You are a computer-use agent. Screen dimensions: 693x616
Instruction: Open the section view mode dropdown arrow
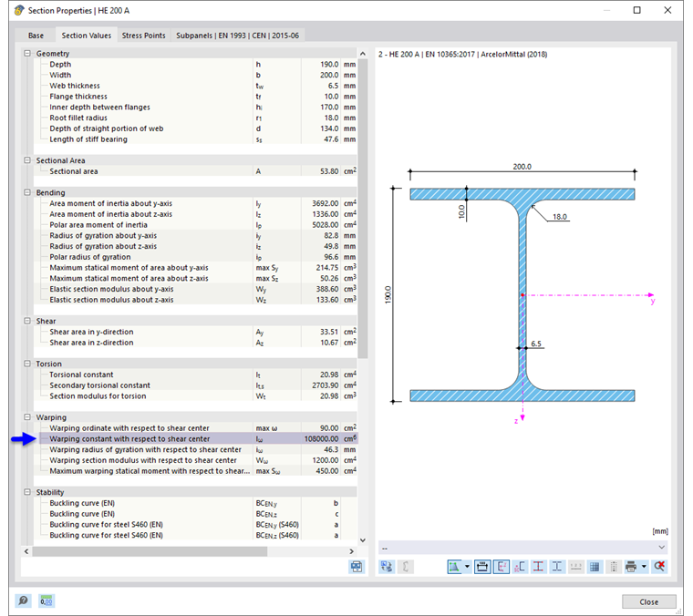467,566
